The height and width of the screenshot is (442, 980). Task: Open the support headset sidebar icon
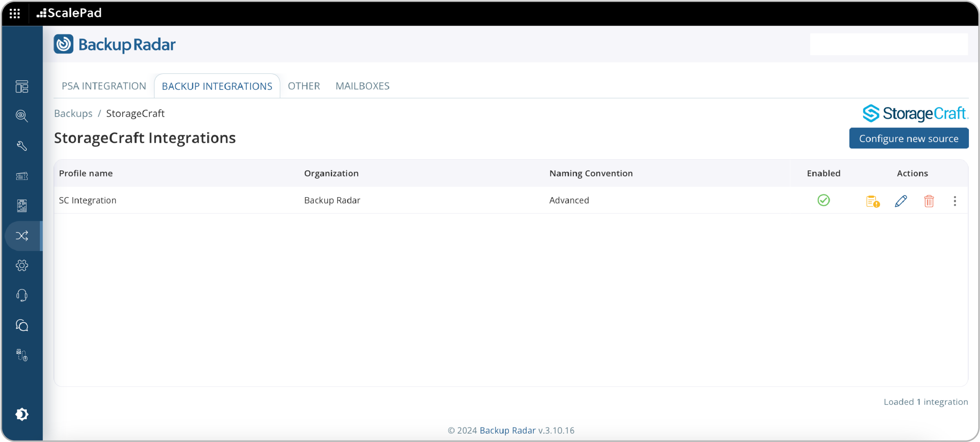click(22, 295)
